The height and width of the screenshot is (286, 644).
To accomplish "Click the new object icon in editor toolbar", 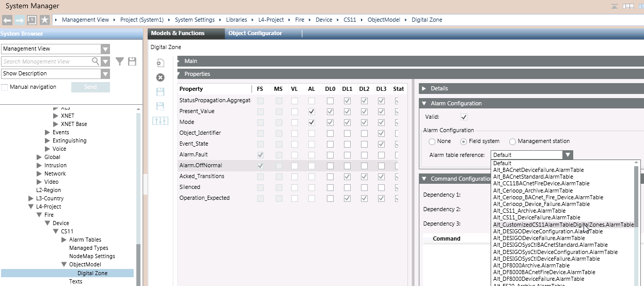I will coord(160,63).
